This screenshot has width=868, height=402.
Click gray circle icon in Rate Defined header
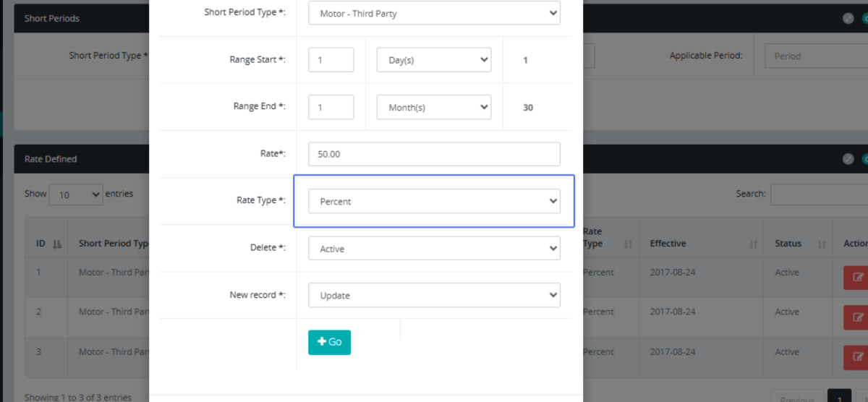click(848, 159)
